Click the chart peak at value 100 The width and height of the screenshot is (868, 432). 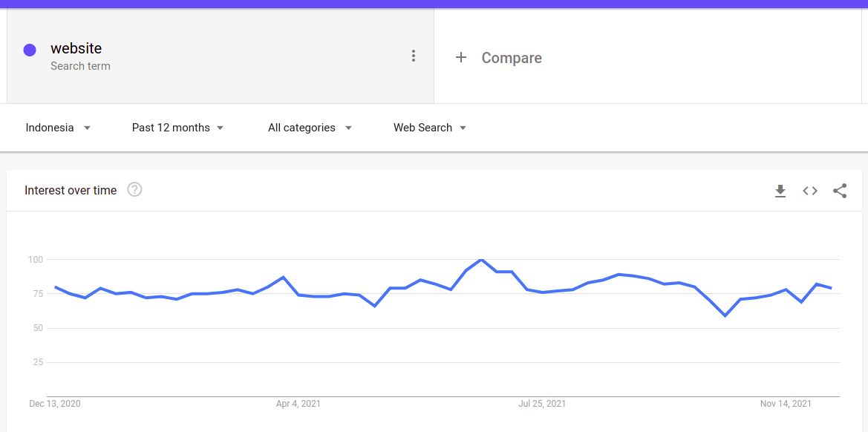(482, 260)
